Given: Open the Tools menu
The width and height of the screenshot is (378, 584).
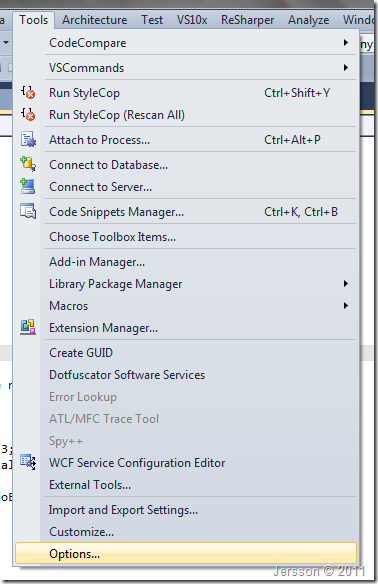Looking at the screenshot, I should (x=34, y=20).
